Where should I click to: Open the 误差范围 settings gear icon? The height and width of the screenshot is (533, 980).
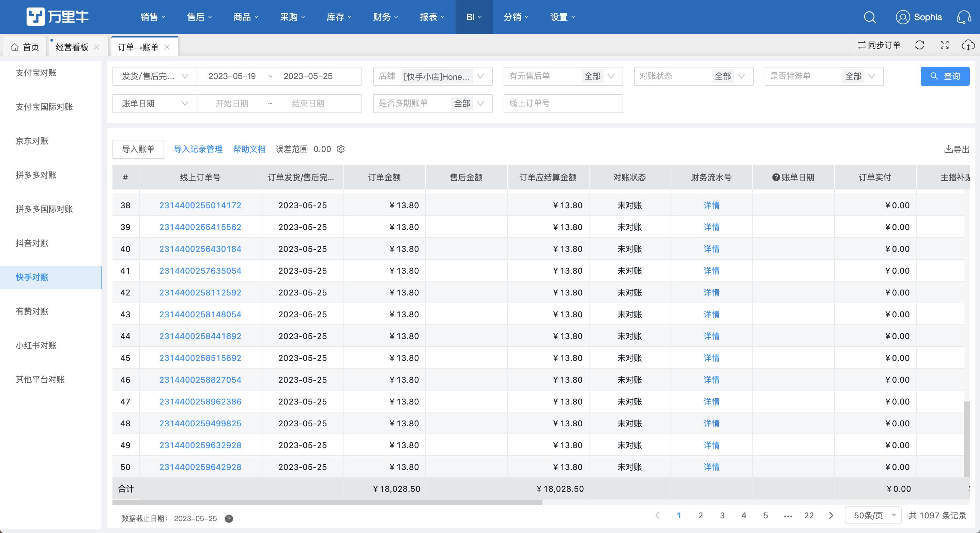point(340,149)
